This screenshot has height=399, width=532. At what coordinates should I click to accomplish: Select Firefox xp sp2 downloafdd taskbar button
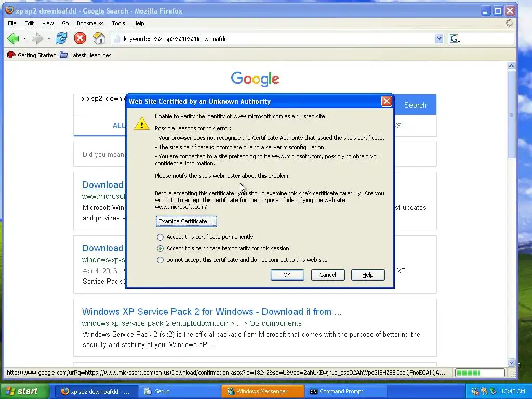point(96,391)
